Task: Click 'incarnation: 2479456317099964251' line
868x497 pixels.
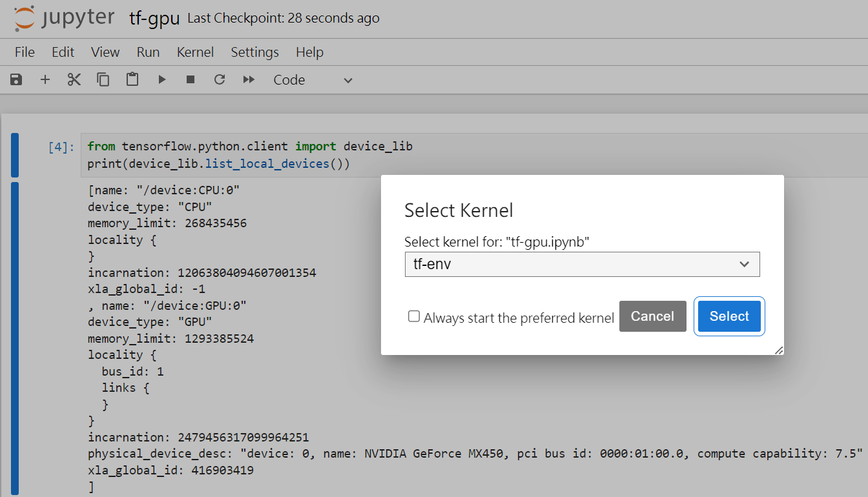Action: pos(198,437)
